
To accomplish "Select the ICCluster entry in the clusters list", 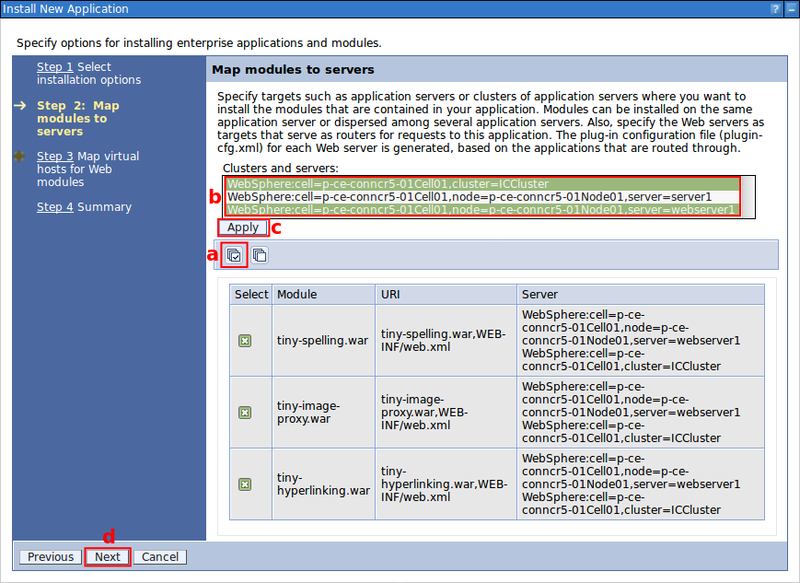I will [x=400, y=185].
